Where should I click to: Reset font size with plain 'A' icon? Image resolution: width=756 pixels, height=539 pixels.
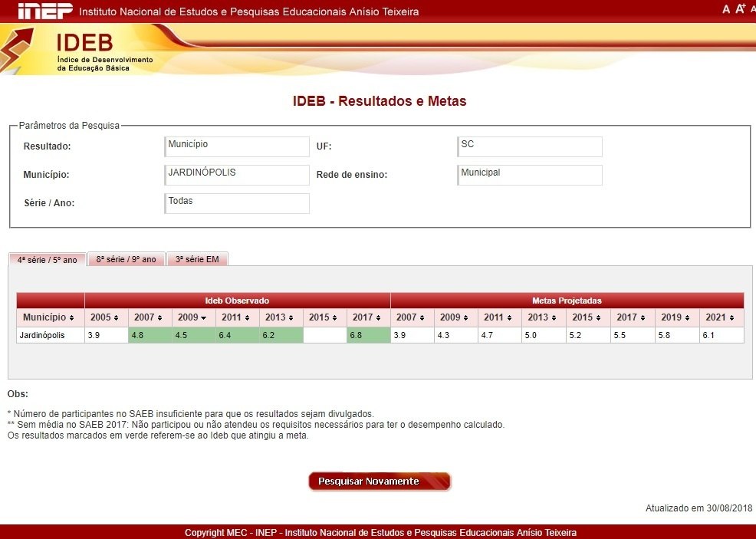pyautogui.click(x=726, y=9)
